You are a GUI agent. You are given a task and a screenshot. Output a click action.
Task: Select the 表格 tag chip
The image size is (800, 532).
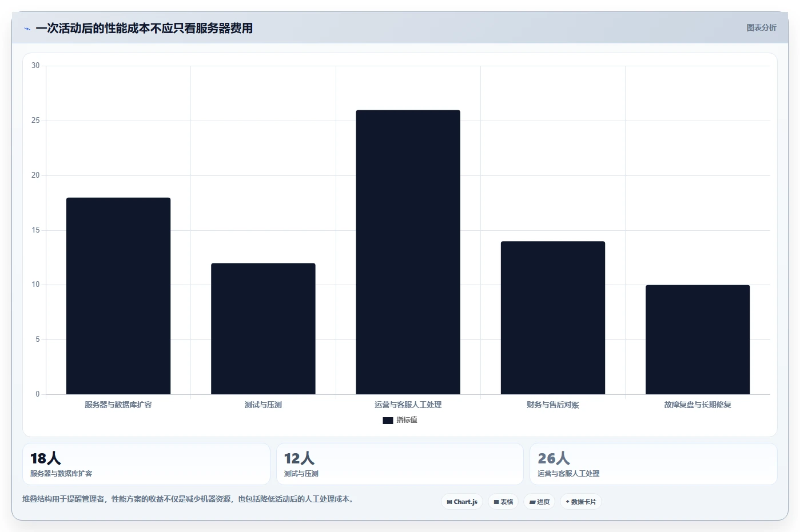pos(503,502)
